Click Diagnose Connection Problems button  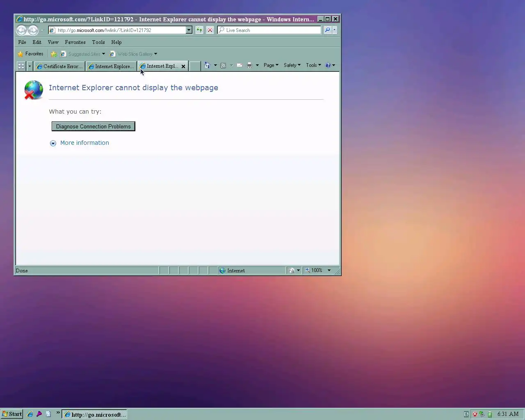pyautogui.click(x=93, y=126)
